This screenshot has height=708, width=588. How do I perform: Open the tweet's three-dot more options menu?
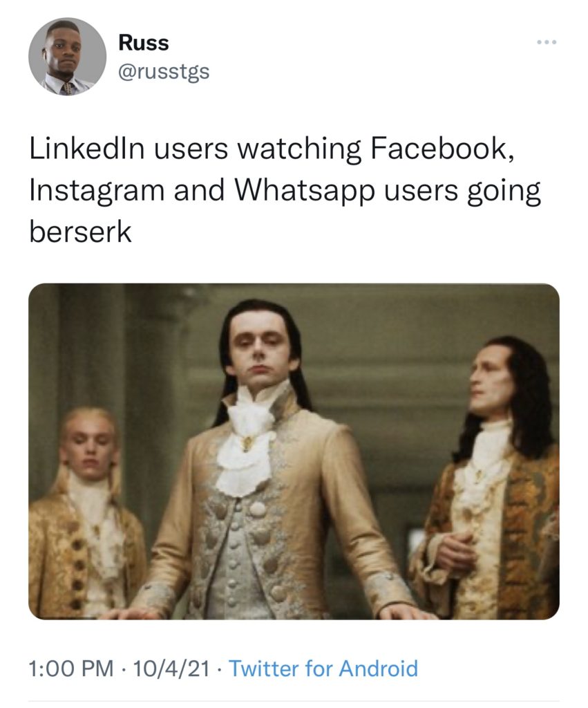point(547,42)
